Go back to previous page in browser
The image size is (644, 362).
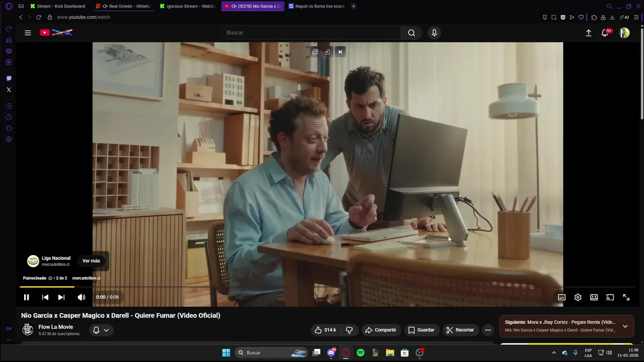[21, 17]
